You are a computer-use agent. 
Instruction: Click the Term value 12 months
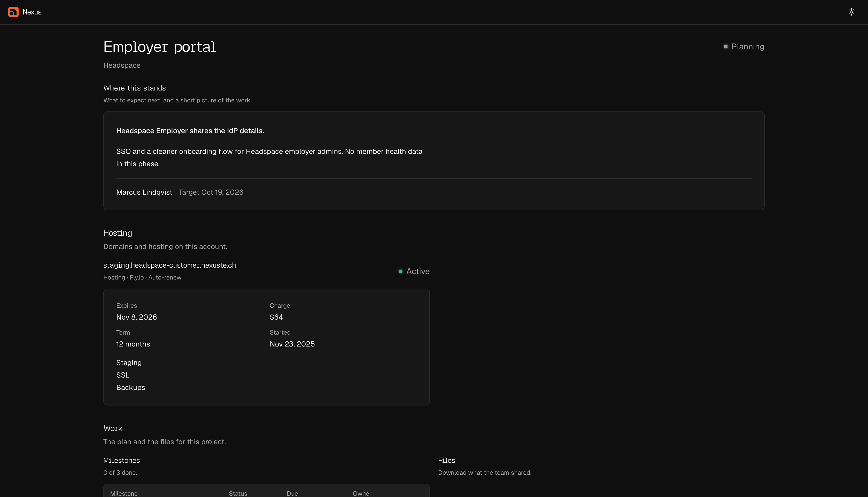pyautogui.click(x=133, y=344)
